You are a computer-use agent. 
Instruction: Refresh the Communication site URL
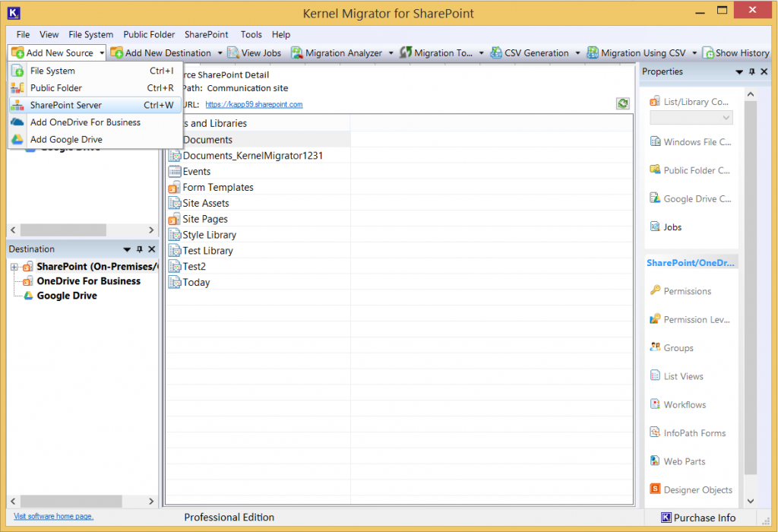(x=622, y=103)
